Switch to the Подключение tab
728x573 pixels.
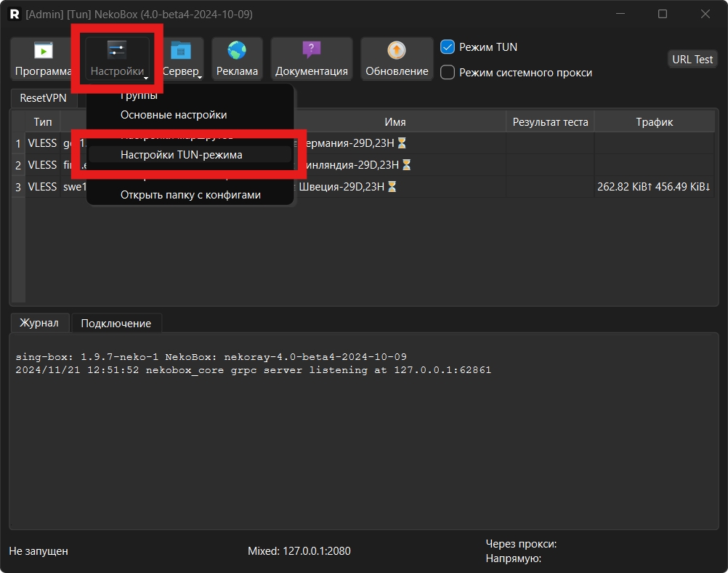click(116, 324)
